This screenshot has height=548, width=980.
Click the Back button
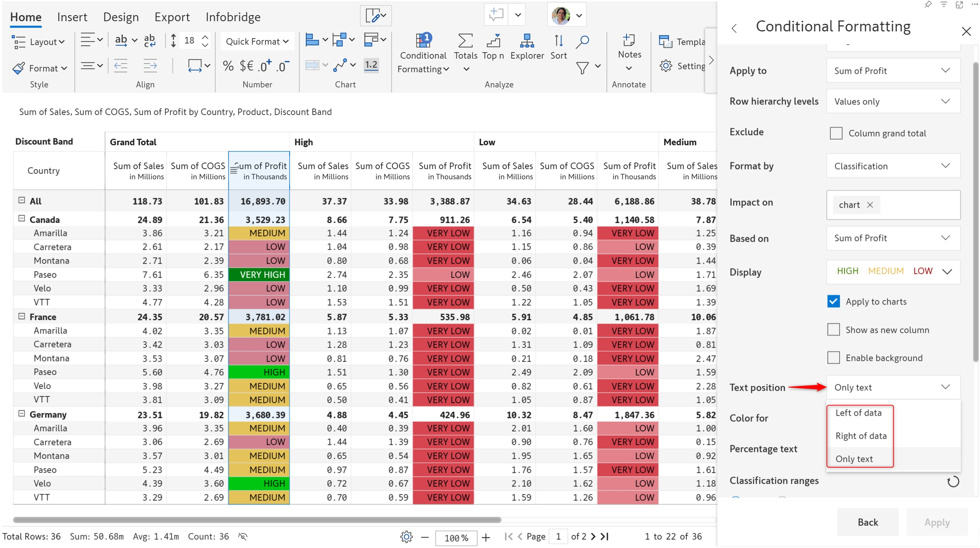867,522
